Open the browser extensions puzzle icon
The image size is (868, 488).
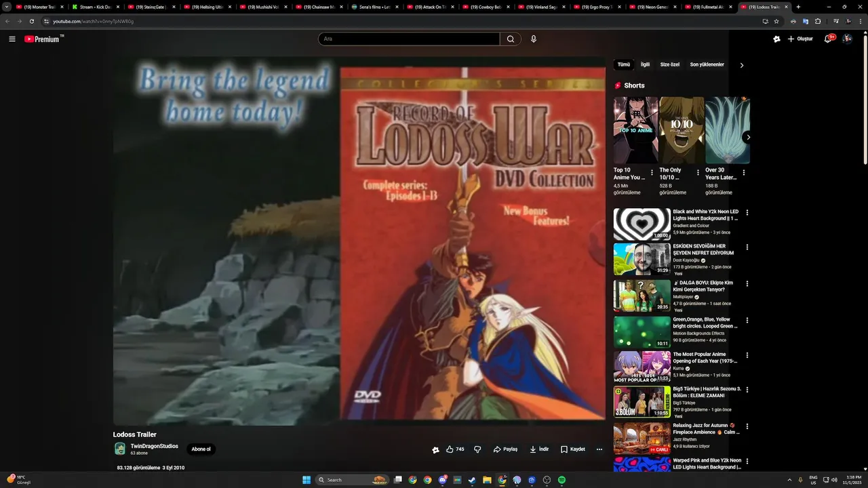(818, 21)
